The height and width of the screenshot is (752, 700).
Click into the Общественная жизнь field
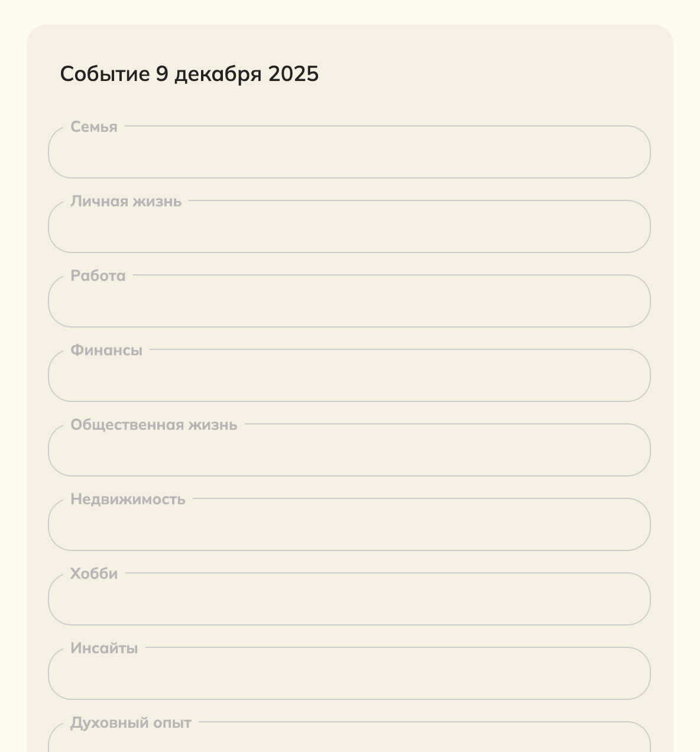pos(349,451)
